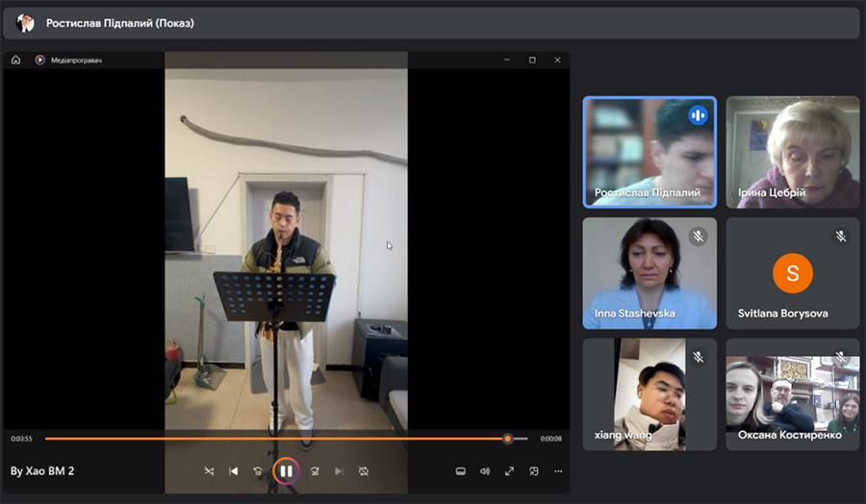Skip forward 30 seconds

315,471
